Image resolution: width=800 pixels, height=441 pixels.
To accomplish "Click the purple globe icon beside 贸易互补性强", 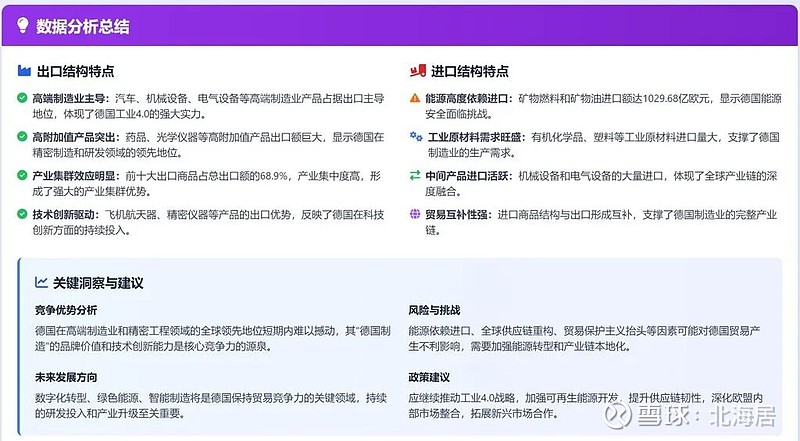I will pos(415,214).
